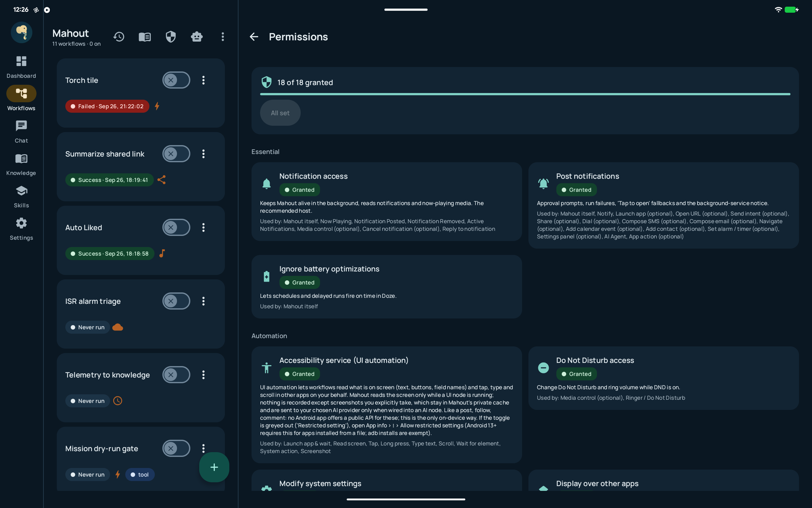This screenshot has width=812, height=508.
Task: Tap Granted badge under Do Not Disturb access
Action: pos(576,374)
